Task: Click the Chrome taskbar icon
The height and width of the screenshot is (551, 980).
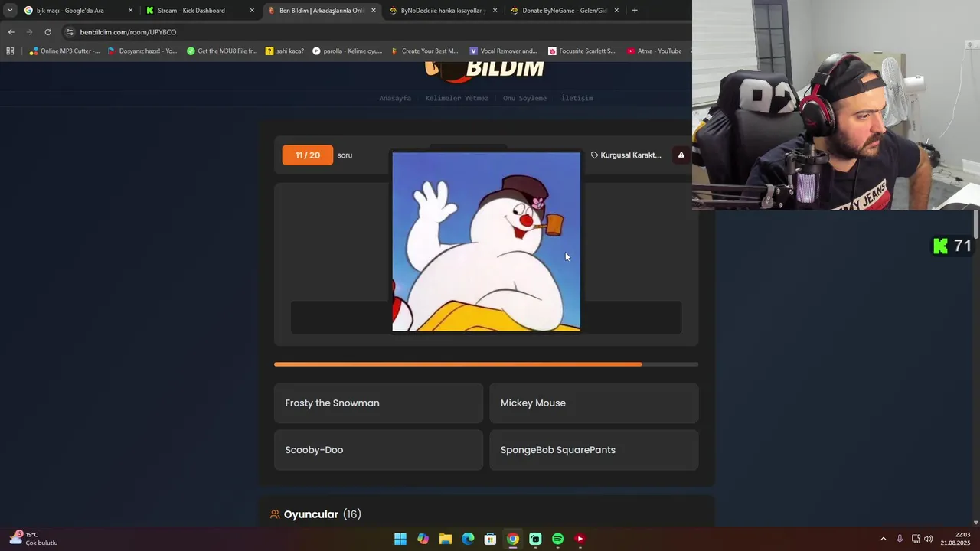Action: (513, 539)
